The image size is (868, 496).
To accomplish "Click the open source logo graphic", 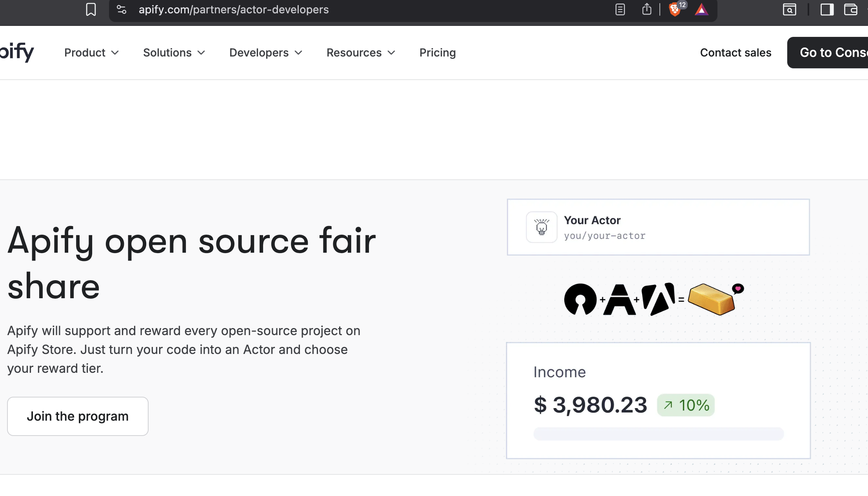I will point(580,299).
